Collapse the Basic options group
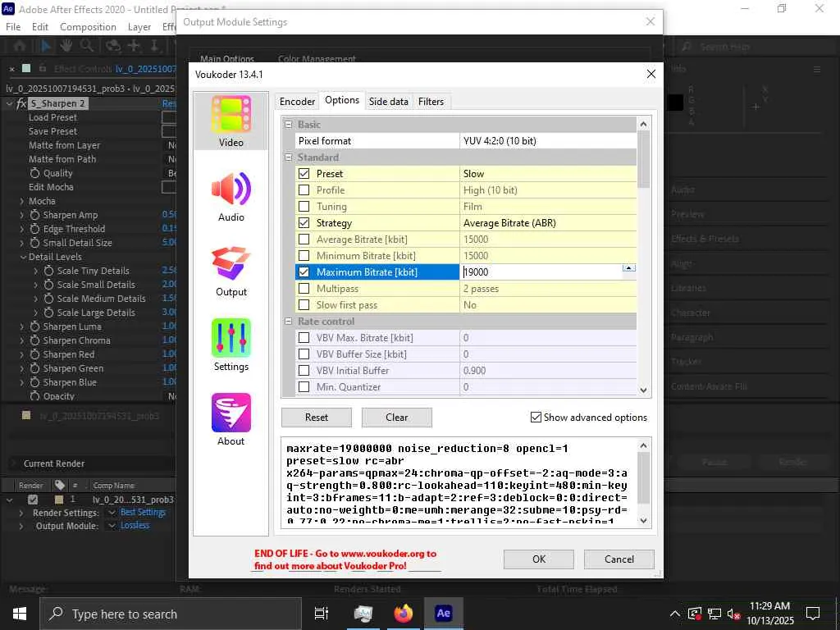 click(x=289, y=125)
